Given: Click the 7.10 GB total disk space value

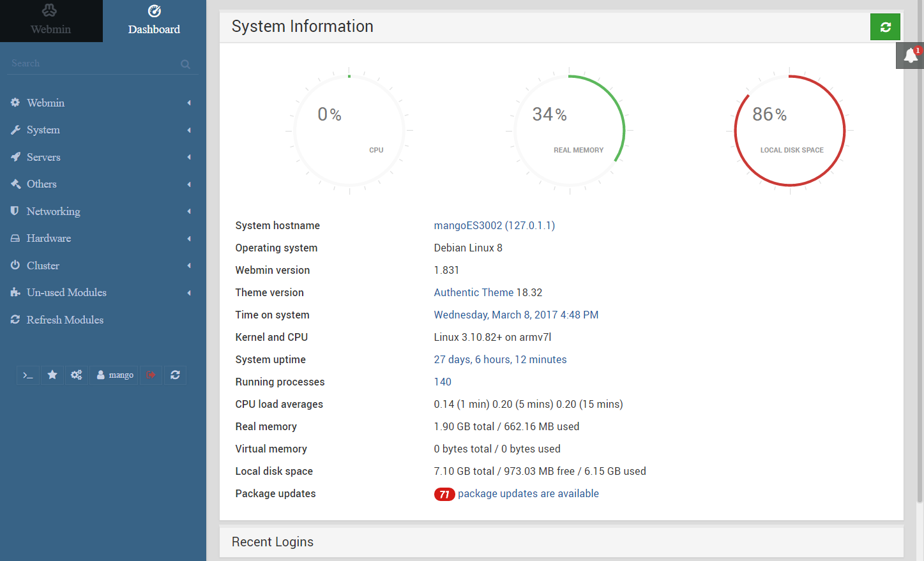Looking at the screenshot, I should point(540,471).
